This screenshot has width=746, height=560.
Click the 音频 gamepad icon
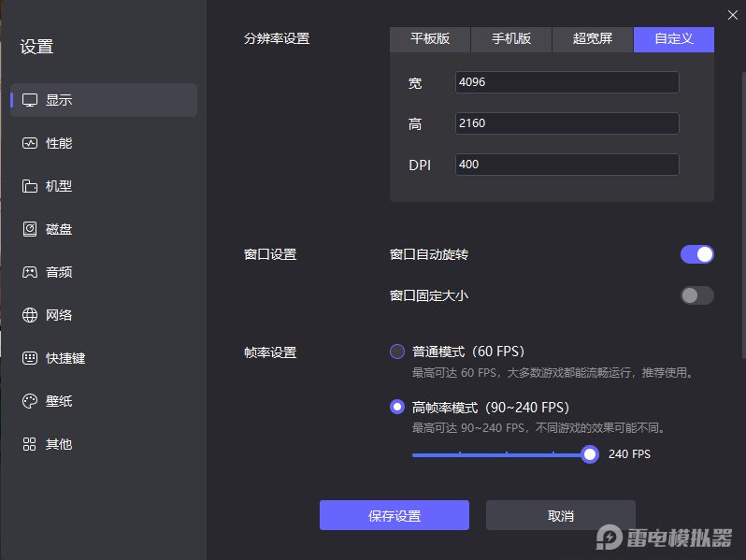click(x=30, y=272)
